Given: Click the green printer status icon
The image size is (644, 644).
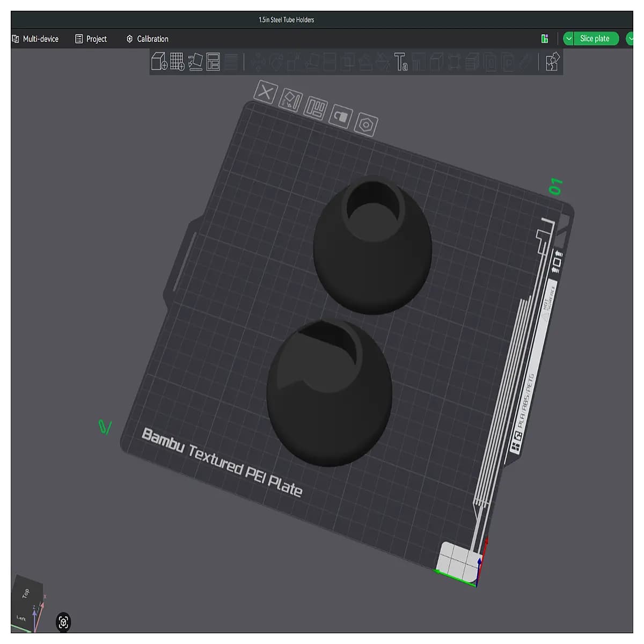Looking at the screenshot, I should (545, 39).
